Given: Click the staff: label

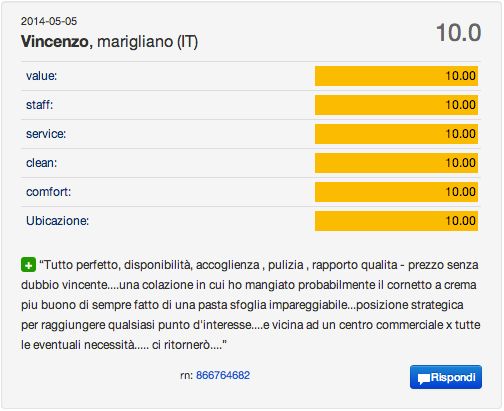Looking at the screenshot, I should click(40, 105).
